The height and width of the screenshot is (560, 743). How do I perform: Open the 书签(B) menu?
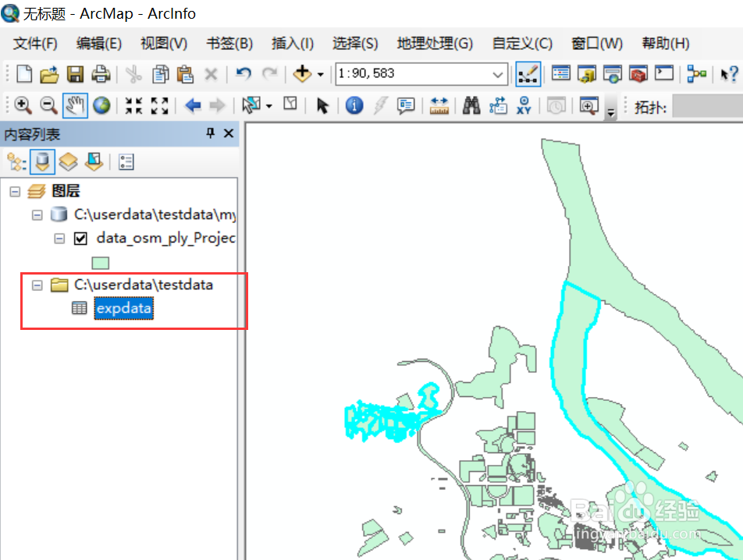pos(229,44)
